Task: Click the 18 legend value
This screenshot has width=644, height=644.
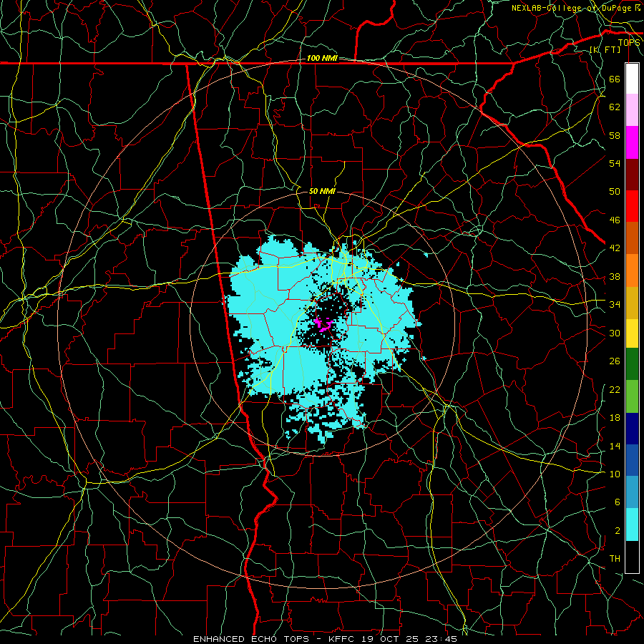Action: pos(615,418)
